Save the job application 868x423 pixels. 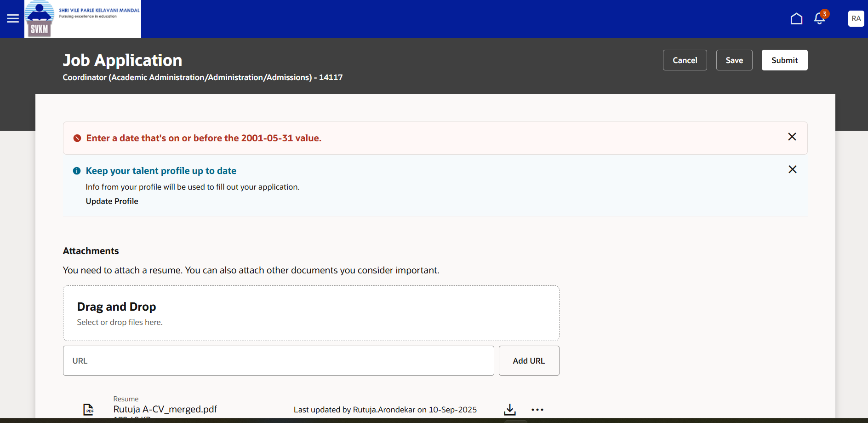click(x=734, y=60)
